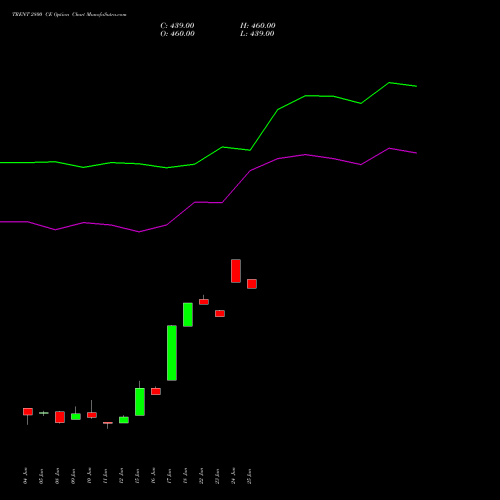Click the chart title text beginning with TRENT

[69, 14]
